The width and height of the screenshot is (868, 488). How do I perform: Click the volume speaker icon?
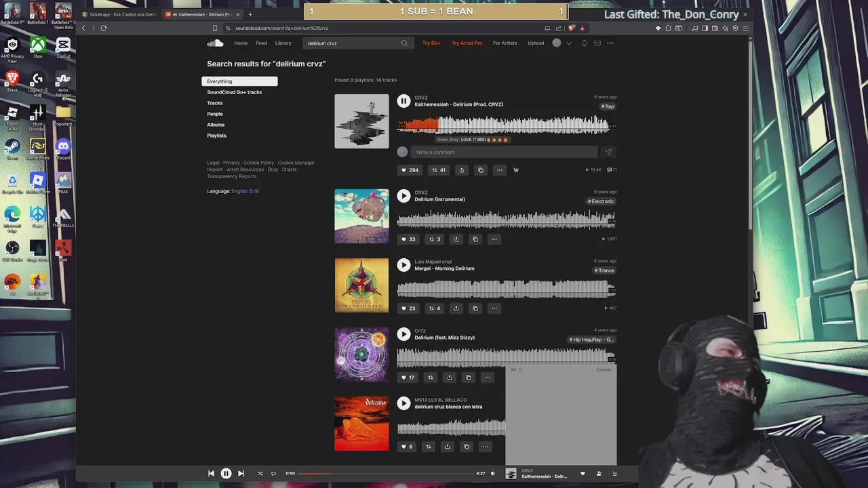click(x=493, y=474)
